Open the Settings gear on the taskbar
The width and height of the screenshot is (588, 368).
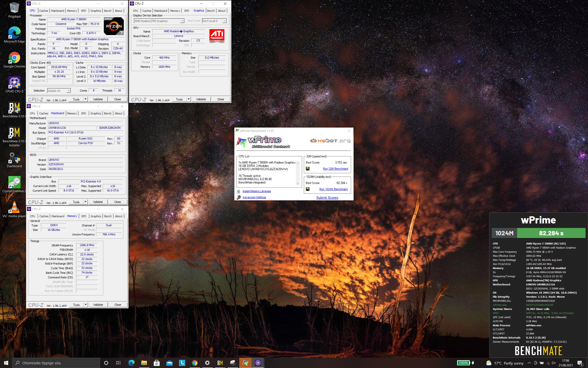click(207, 363)
